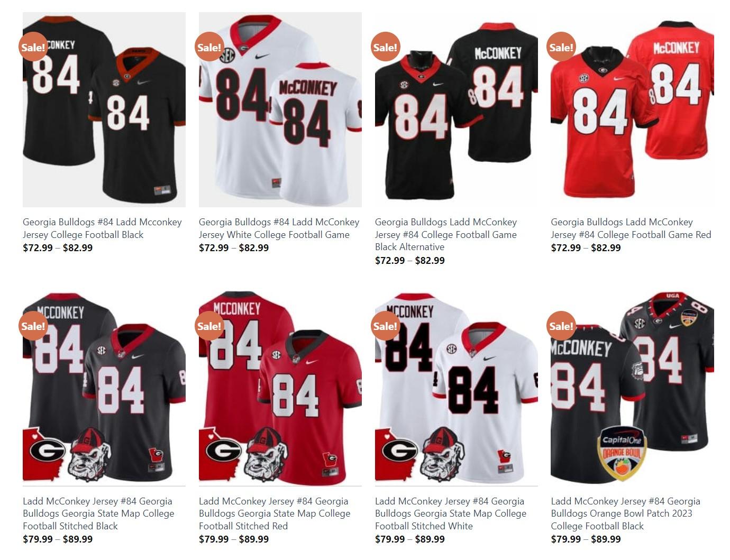
Task: Open 'Orange Bowl Patch 2023' jersey title link
Action: pyautogui.click(x=625, y=513)
